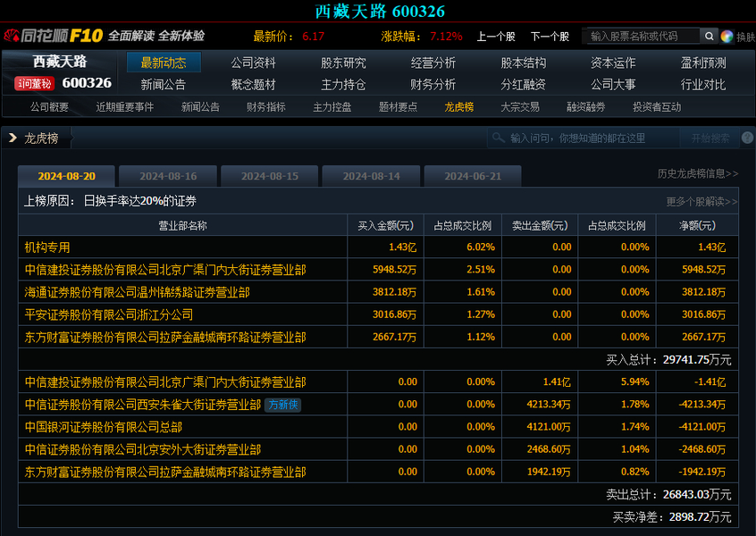Jump to 财务指标 sub-section
756x536 pixels.
266,107
